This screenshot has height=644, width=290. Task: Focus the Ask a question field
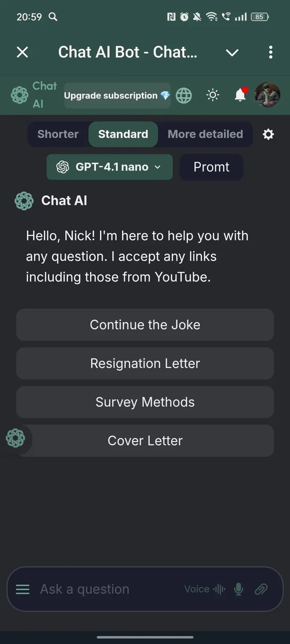[105, 589]
